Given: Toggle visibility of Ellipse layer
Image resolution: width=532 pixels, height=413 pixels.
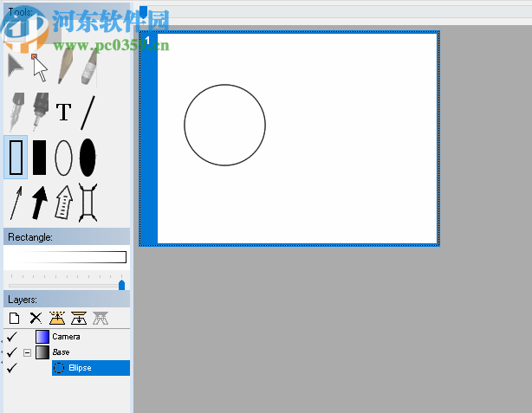Looking at the screenshot, I should click(x=12, y=368).
